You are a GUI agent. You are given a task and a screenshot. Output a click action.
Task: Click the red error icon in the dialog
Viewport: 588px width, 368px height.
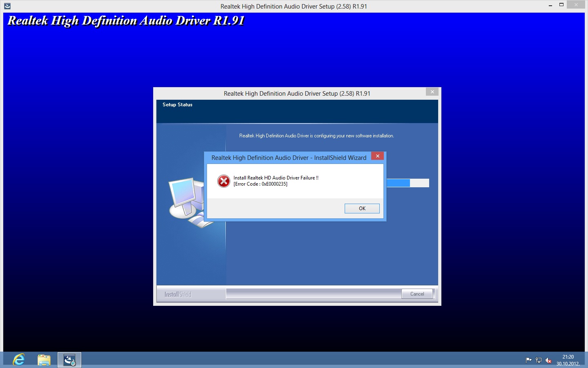pyautogui.click(x=224, y=181)
